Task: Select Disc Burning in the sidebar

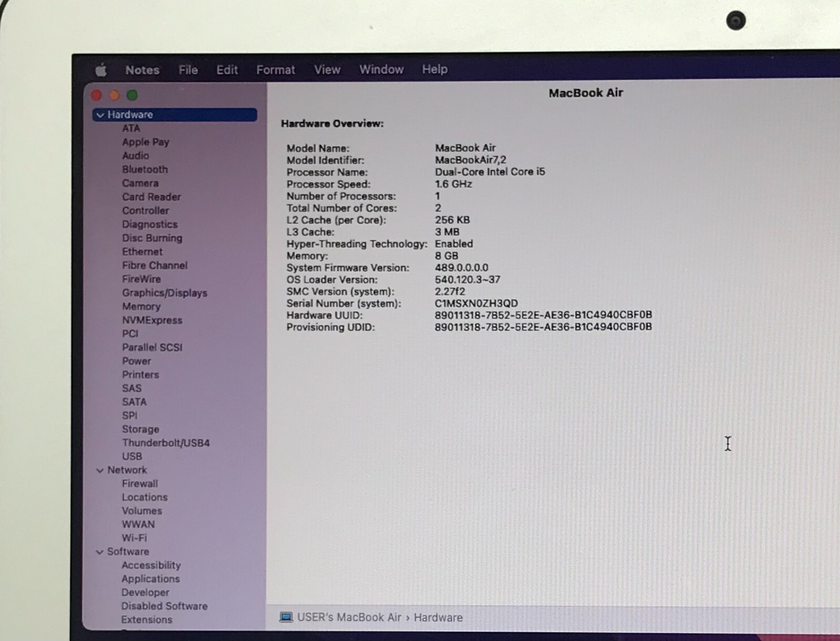Action: tap(152, 238)
